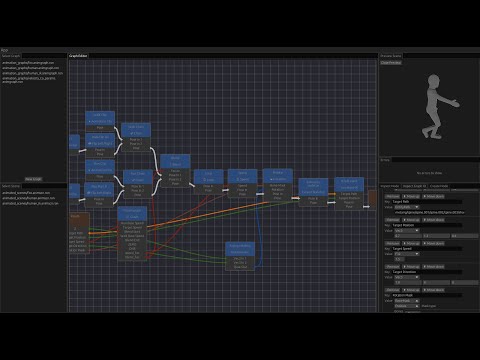Move the Target Speed parameter down

(x=434, y=243)
